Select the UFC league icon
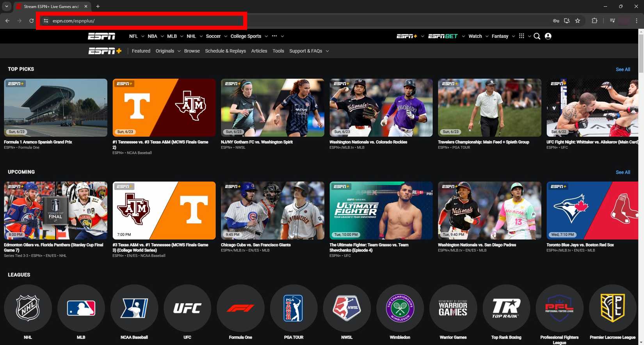 (x=187, y=308)
